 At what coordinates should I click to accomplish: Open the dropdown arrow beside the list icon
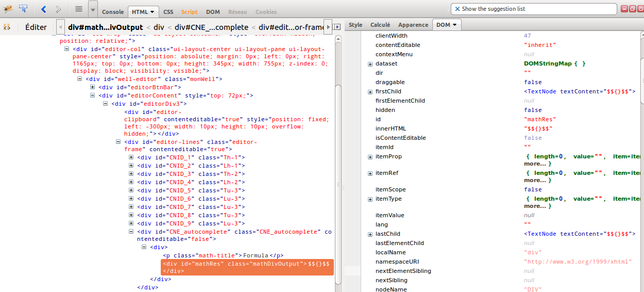tap(92, 9)
